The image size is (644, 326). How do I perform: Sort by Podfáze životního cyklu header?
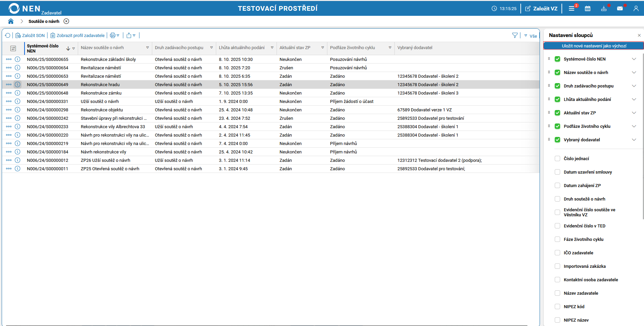tap(352, 47)
